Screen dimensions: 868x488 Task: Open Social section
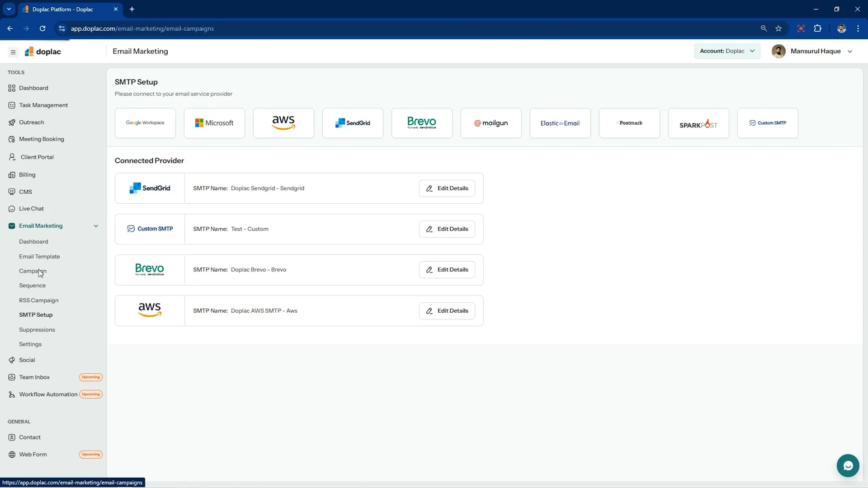pos(27,360)
